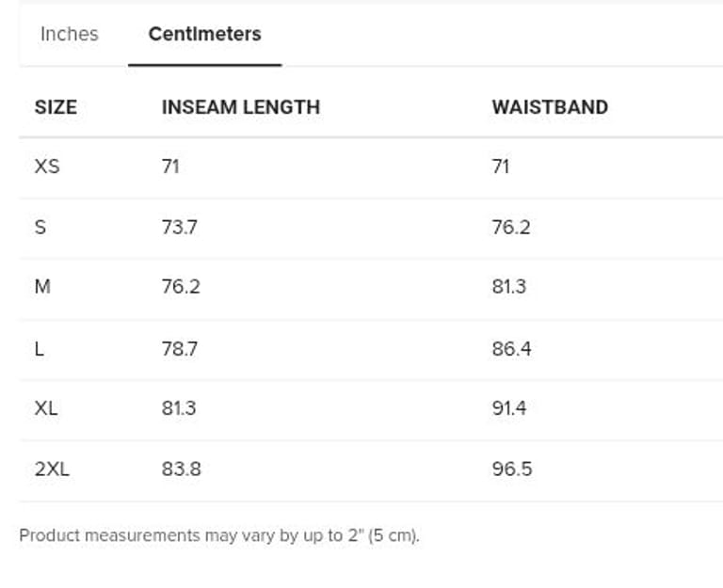This screenshot has height=588, width=723.
Task: Select the XL size row label
Action: [x=46, y=408]
